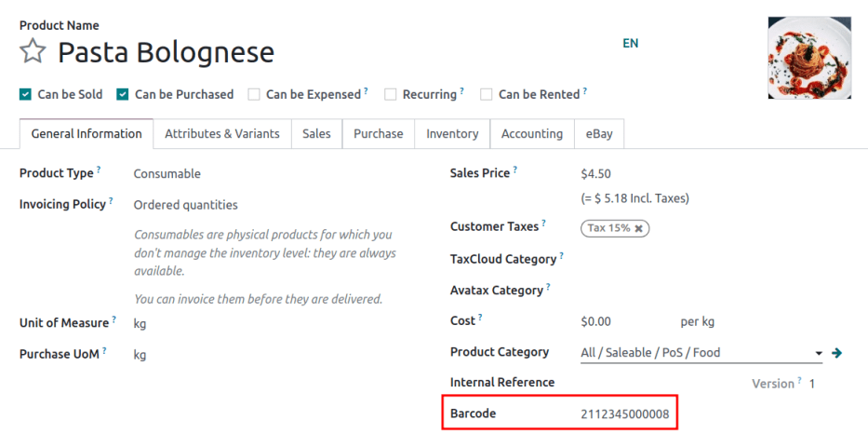Open the Inventory tab

452,134
